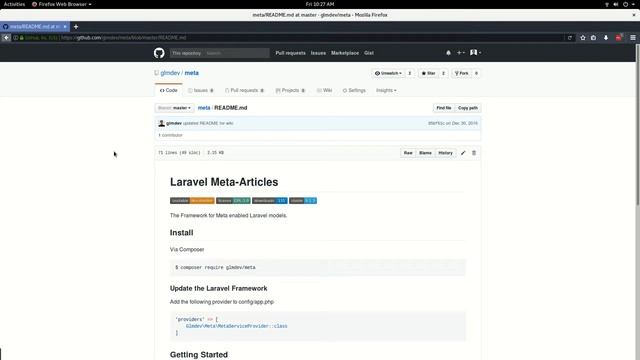Switch to the repository Pull requests tab
The image size is (640, 360).
point(244,90)
